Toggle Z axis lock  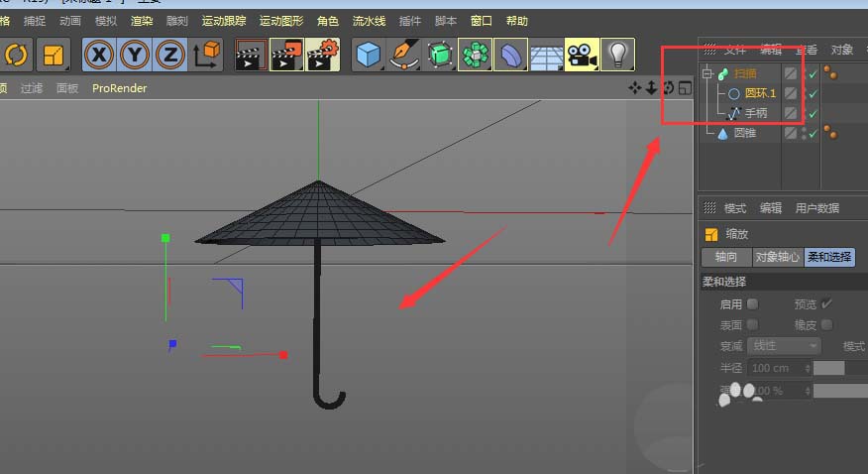pos(170,55)
